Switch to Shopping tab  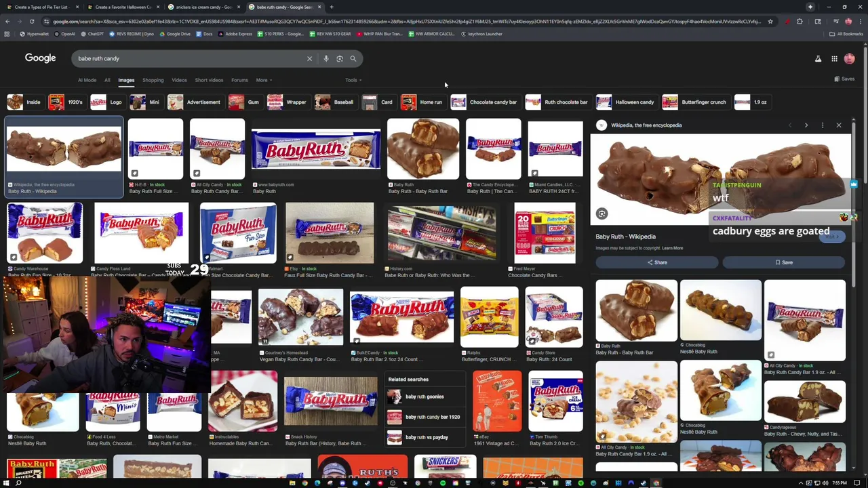tap(153, 80)
